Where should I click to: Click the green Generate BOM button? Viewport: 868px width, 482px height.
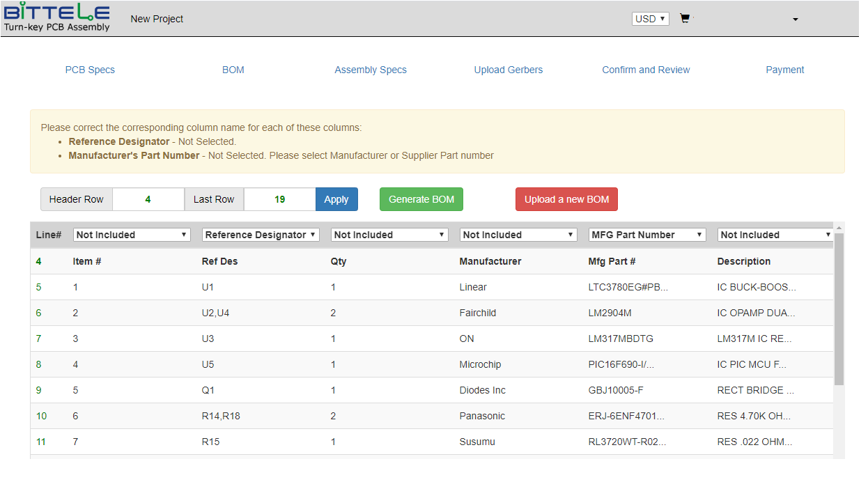[x=421, y=199]
